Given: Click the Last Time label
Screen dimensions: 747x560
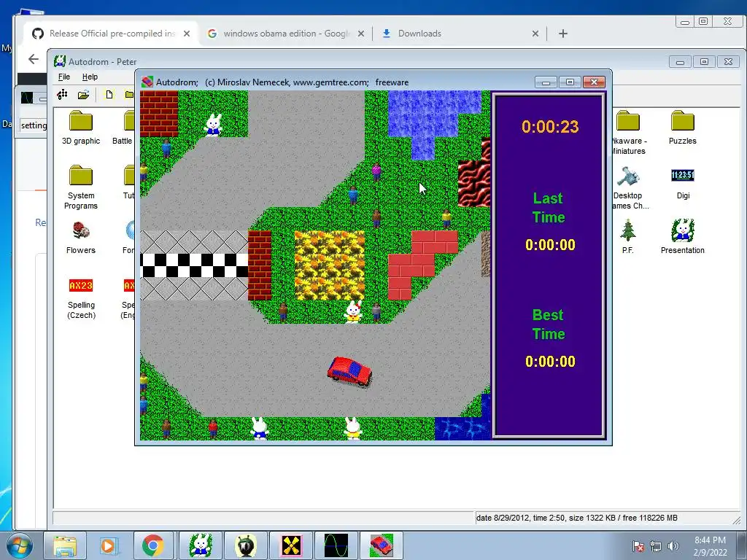Looking at the screenshot, I should tap(549, 208).
